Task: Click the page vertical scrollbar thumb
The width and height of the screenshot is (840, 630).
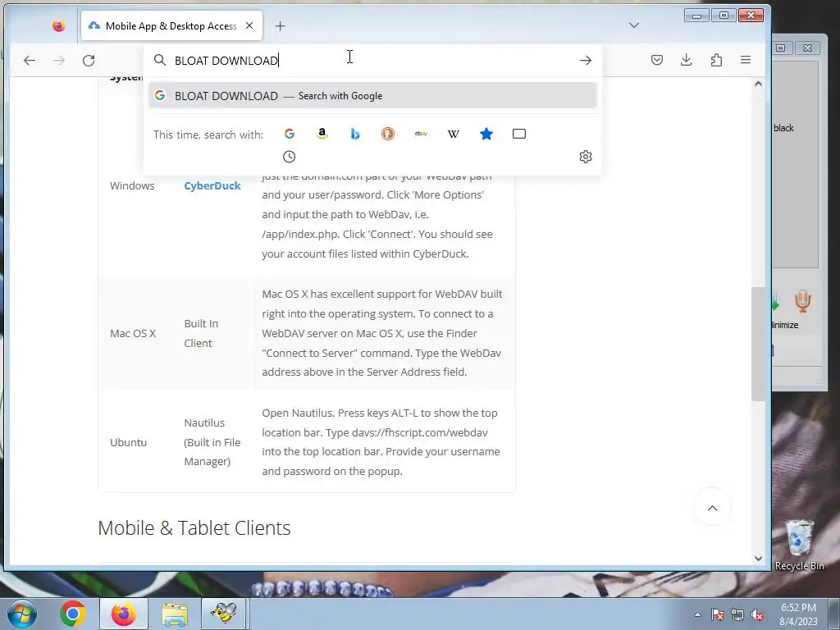Action: click(x=758, y=344)
